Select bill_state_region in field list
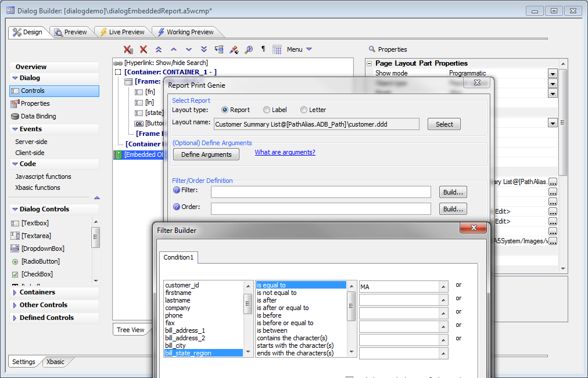The width and height of the screenshot is (588, 378). pos(203,353)
